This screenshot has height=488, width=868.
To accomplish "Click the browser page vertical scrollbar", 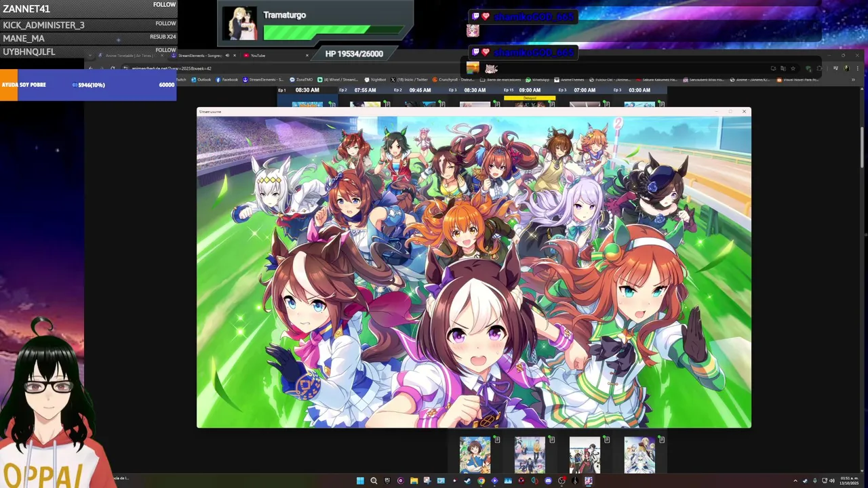I will (863, 148).
